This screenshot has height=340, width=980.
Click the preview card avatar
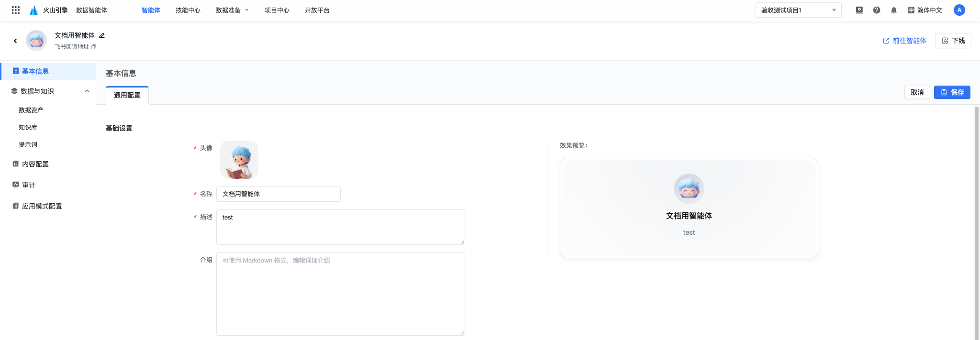click(689, 189)
